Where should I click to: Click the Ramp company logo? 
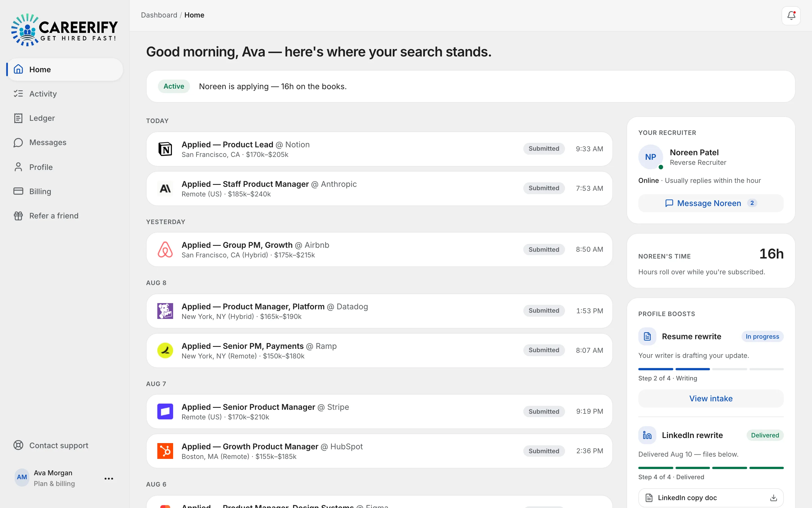pyautogui.click(x=165, y=351)
